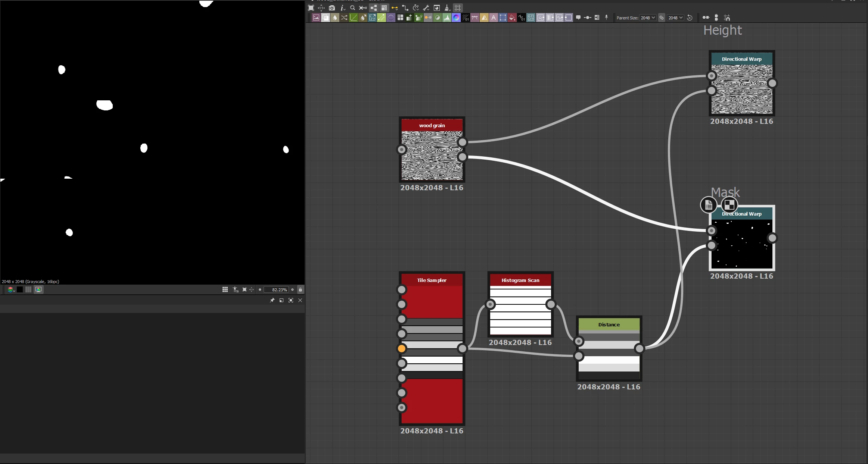Image resolution: width=868 pixels, height=464 pixels.
Task: Expand the channel layers display dropdown
Action: (x=11, y=289)
